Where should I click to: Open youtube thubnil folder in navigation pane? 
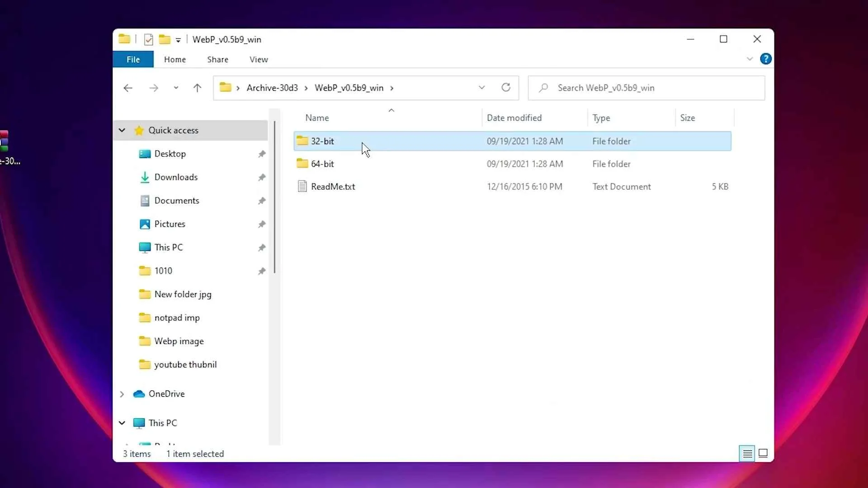point(185,365)
